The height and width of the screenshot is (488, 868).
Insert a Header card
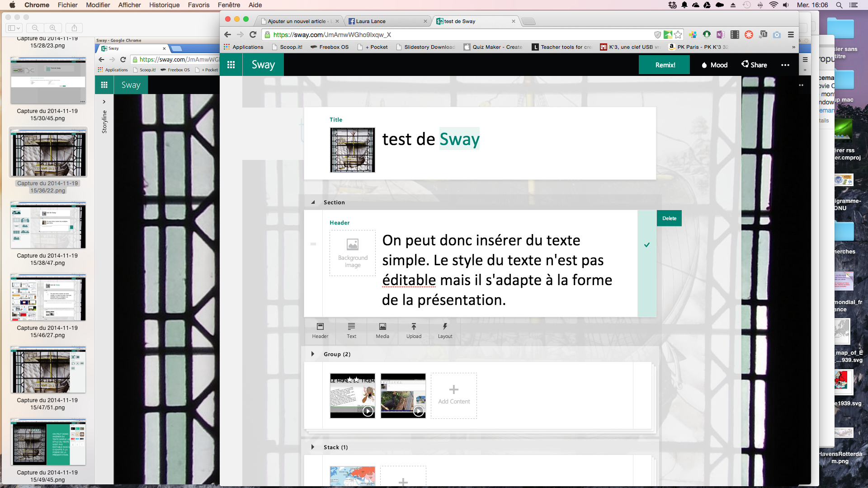tap(320, 331)
